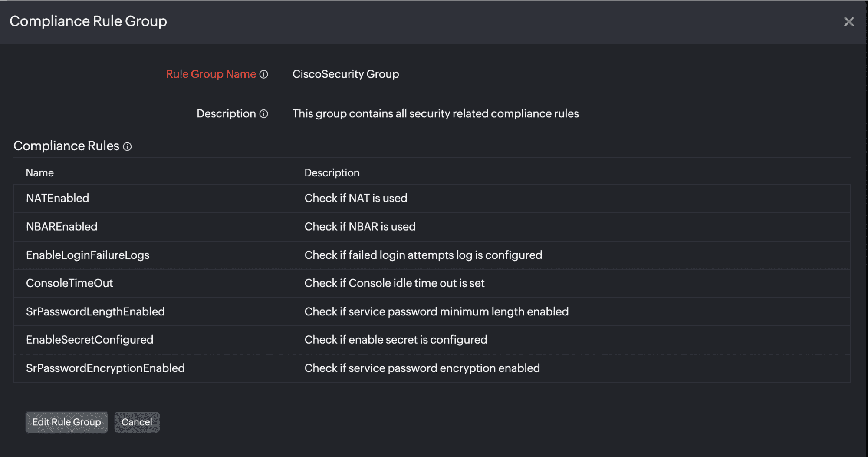
Task: Select the EnableLoginFailureLogs rule
Action: (x=88, y=255)
